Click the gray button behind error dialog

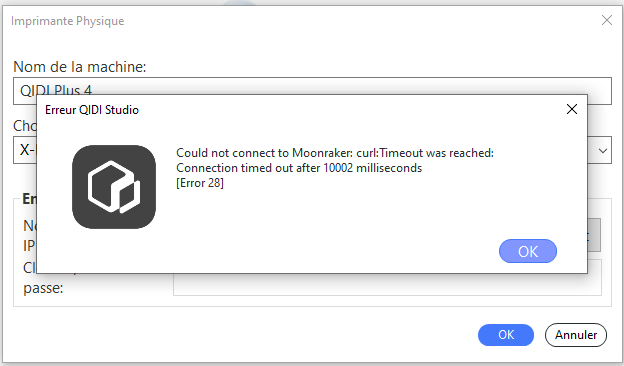[x=594, y=235]
